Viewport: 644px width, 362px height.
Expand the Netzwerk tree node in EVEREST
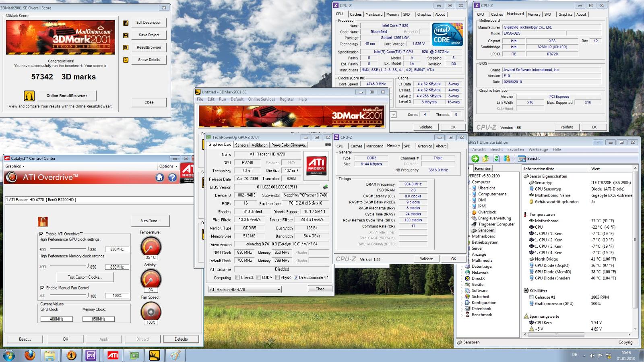[x=461, y=273]
